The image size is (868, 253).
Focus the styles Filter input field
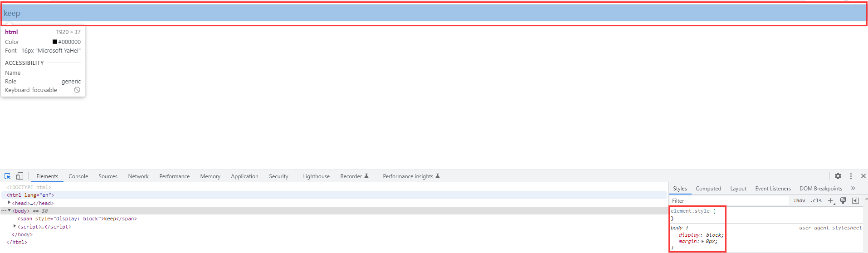[x=730, y=200]
